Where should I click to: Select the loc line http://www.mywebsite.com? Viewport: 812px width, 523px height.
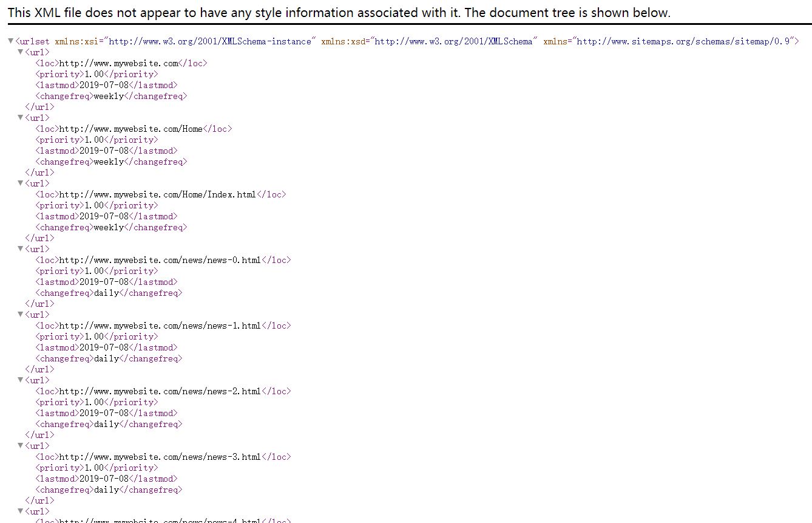[121, 63]
